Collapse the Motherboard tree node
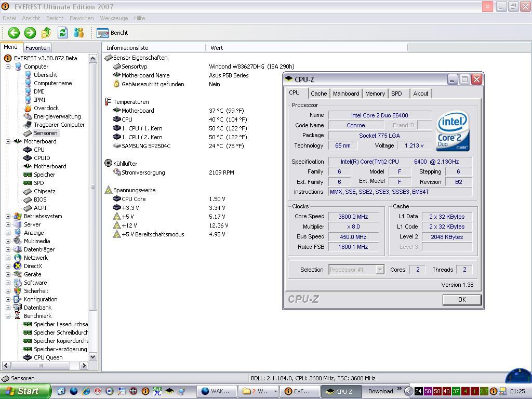 [x=8, y=141]
